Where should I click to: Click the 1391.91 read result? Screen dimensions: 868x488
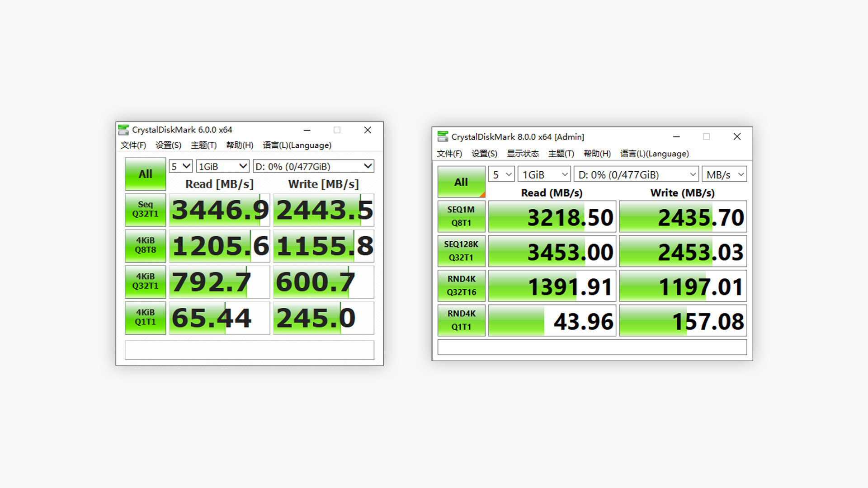click(x=552, y=286)
